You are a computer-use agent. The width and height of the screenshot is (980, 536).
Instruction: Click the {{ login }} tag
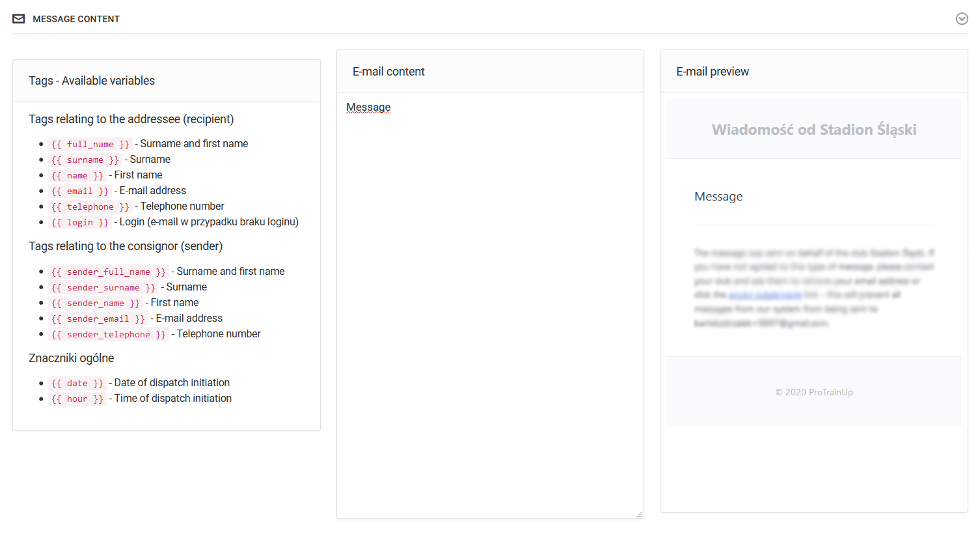80,223
